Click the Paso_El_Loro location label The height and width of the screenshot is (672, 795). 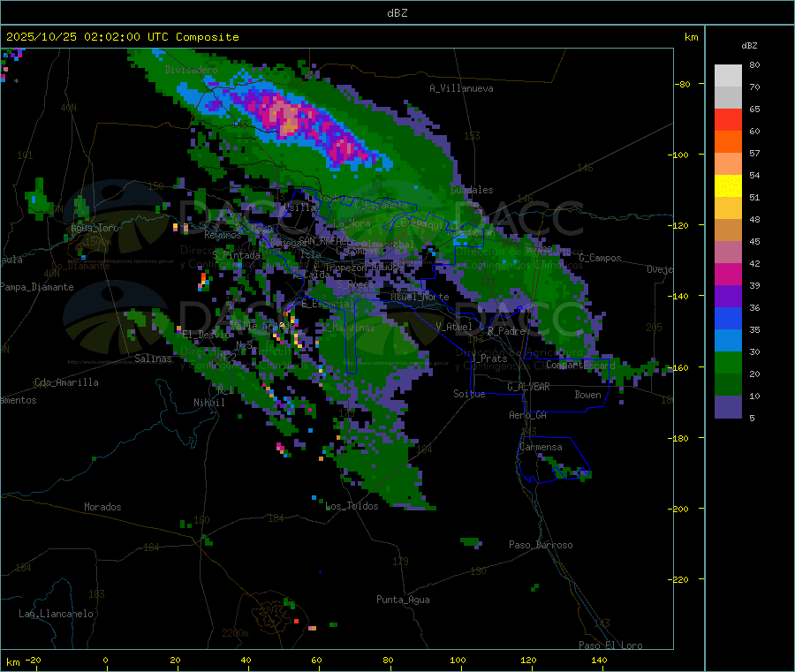pos(611,646)
